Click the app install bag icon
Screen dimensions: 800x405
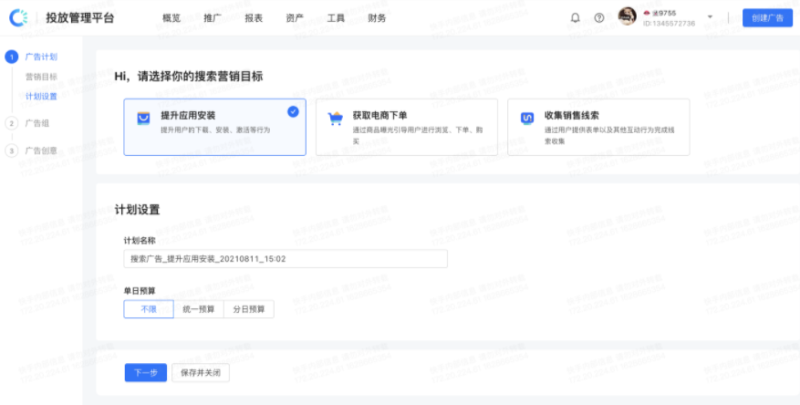[x=143, y=119]
